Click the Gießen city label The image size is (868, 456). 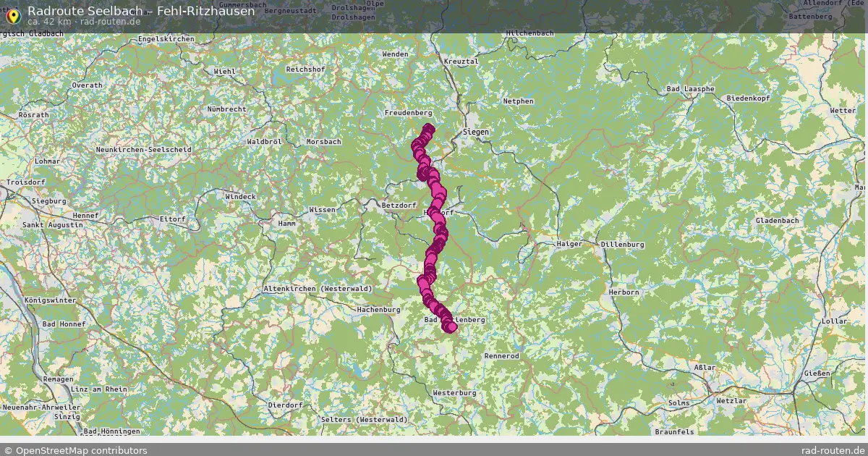(817, 374)
